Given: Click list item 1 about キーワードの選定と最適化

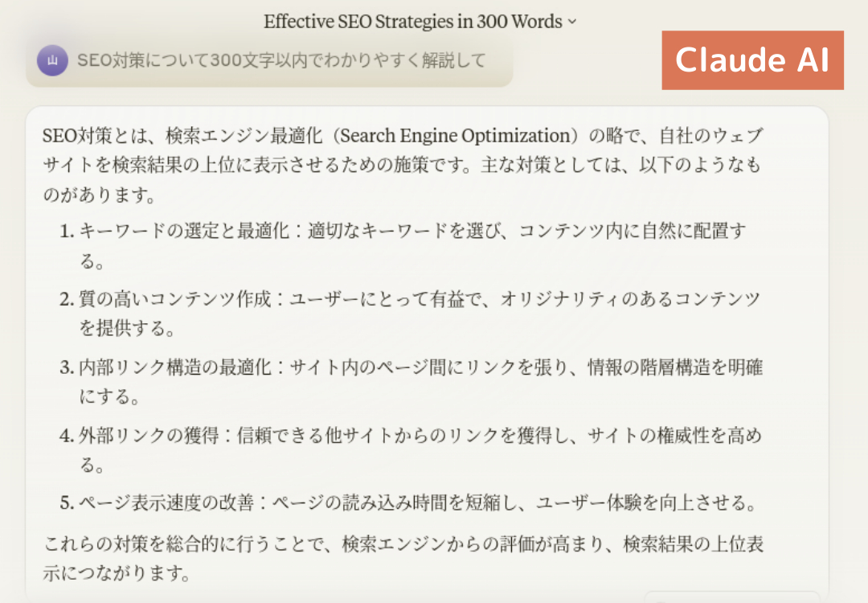Looking at the screenshot, I should pyautogui.click(x=403, y=245).
